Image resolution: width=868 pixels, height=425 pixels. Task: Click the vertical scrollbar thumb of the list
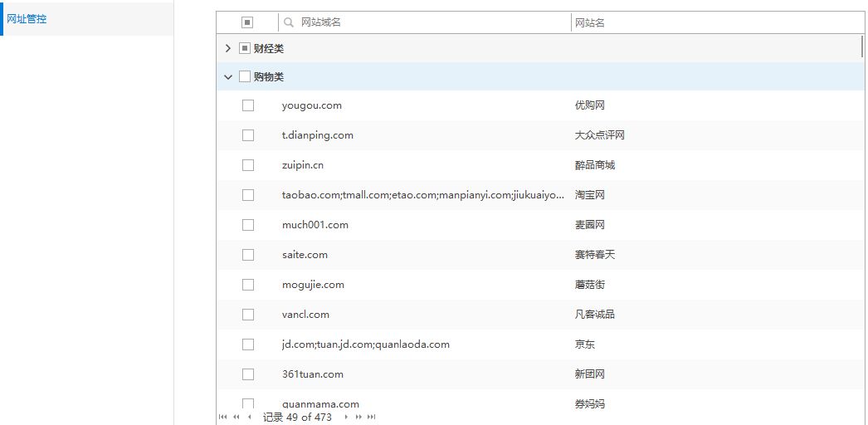pyautogui.click(x=862, y=46)
